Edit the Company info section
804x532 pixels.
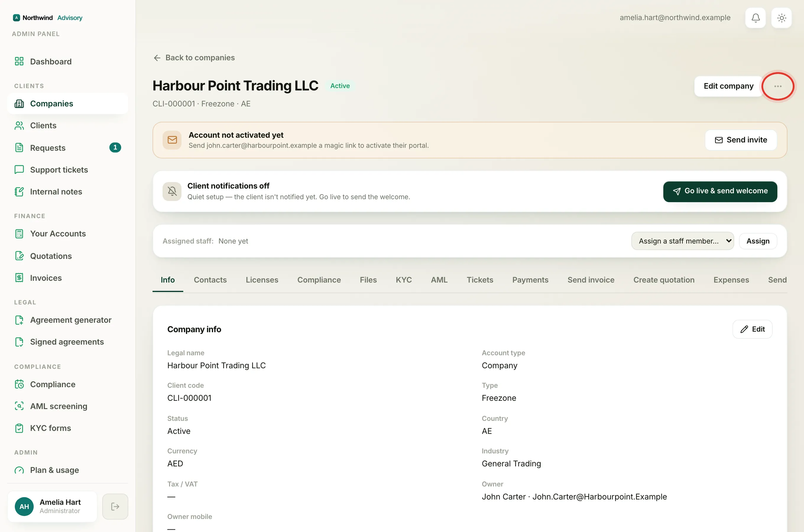pyautogui.click(x=753, y=329)
